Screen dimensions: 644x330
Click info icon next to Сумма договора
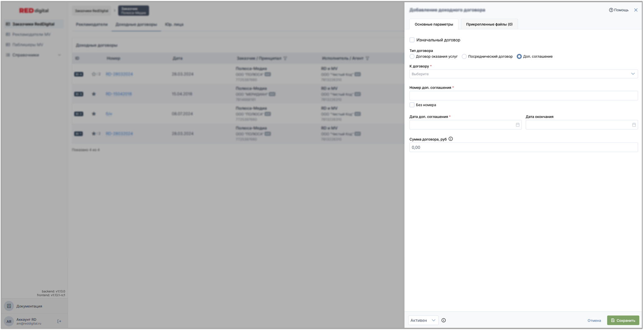click(451, 139)
